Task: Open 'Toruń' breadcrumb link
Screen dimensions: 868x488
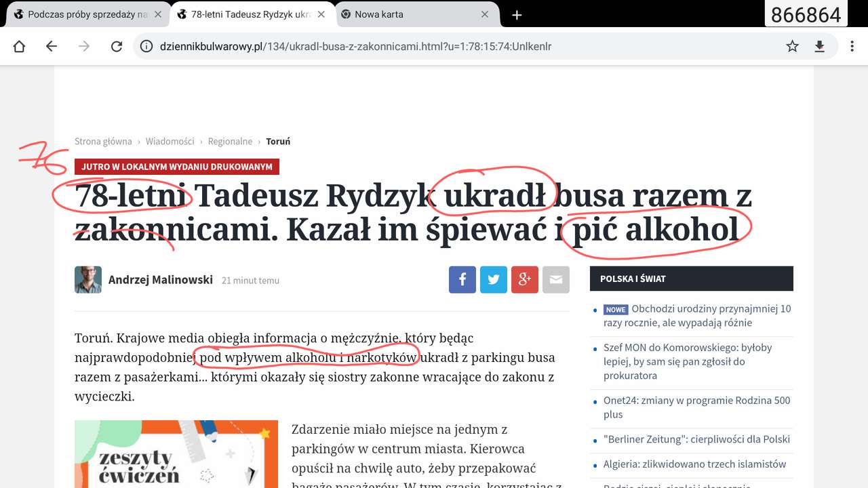Action: (278, 141)
